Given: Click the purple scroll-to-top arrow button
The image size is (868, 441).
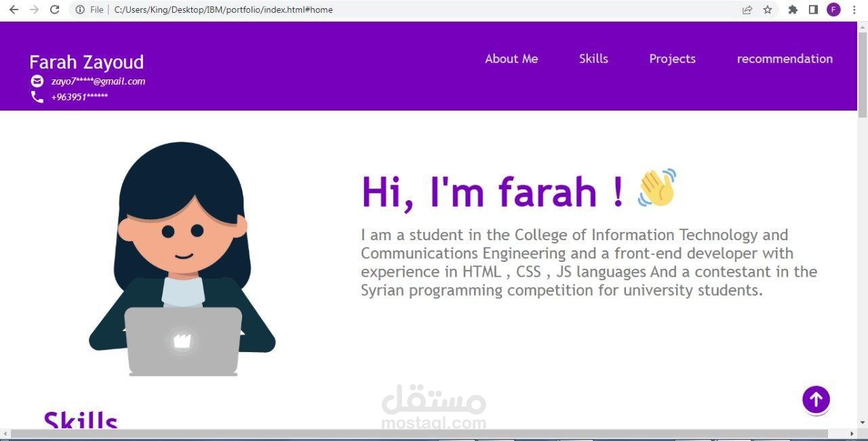Looking at the screenshot, I should click(816, 400).
